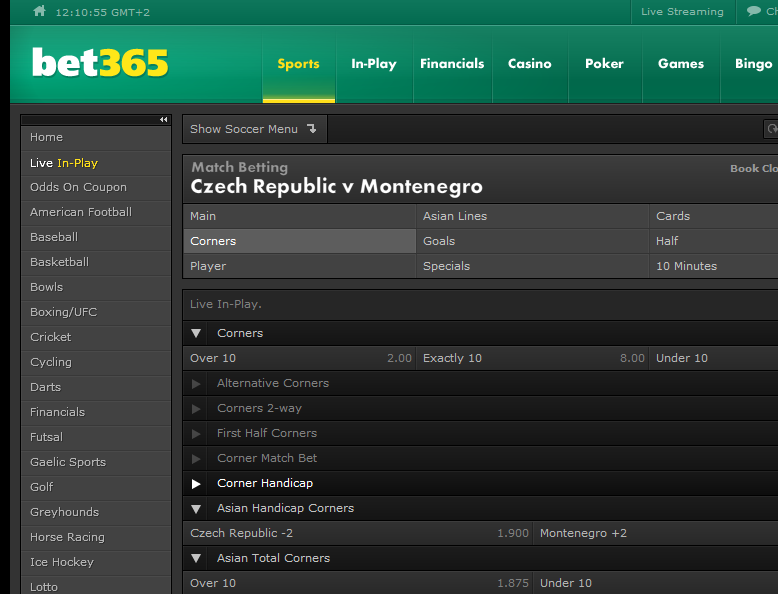Switch to the In-Play header tab
The width and height of the screenshot is (778, 594).
pos(374,64)
